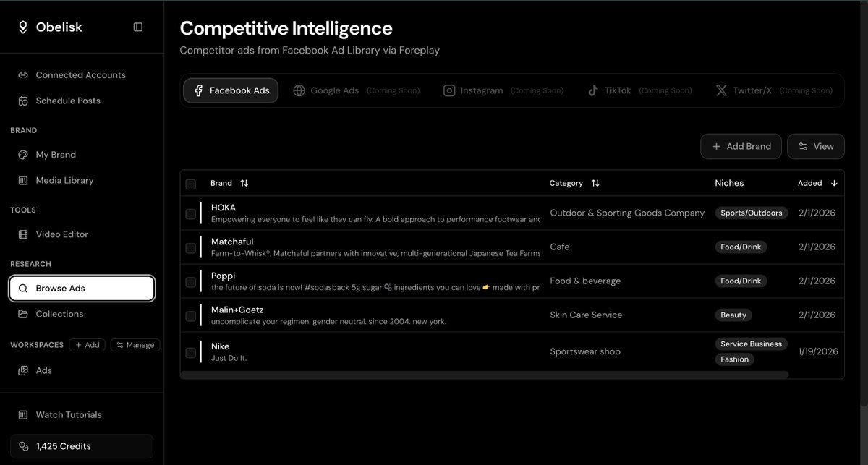
Task: Select Browse Ads in sidebar
Action: click(x=82, y=288)
